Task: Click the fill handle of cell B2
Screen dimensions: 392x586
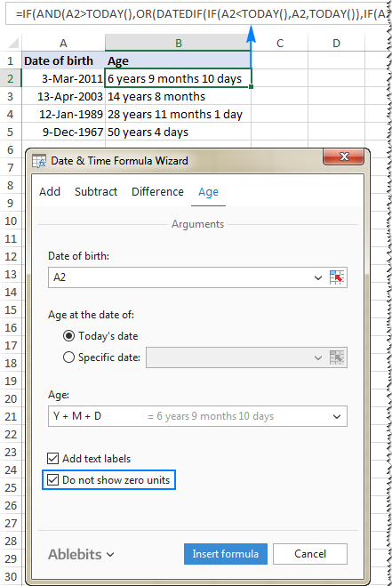Action: tap(252, 87)
